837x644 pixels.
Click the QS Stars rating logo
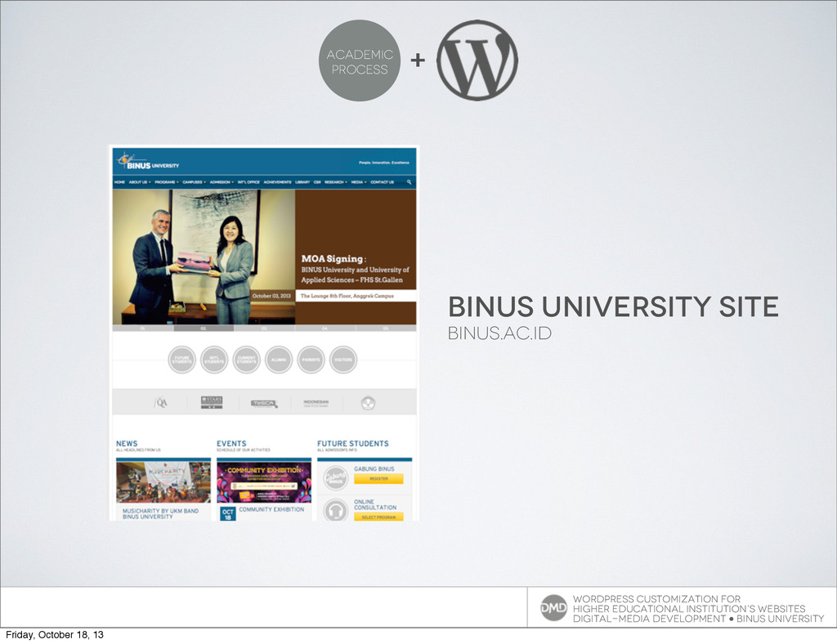point(212,402)
